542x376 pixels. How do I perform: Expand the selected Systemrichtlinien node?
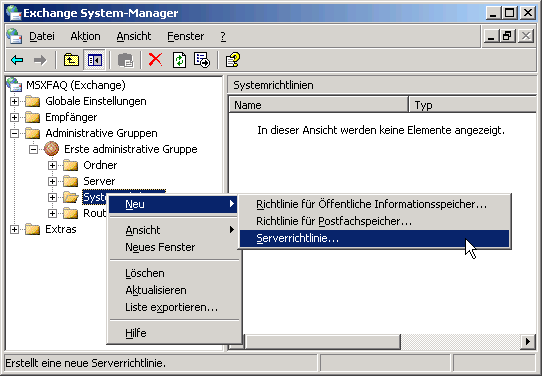pos(52,197)
